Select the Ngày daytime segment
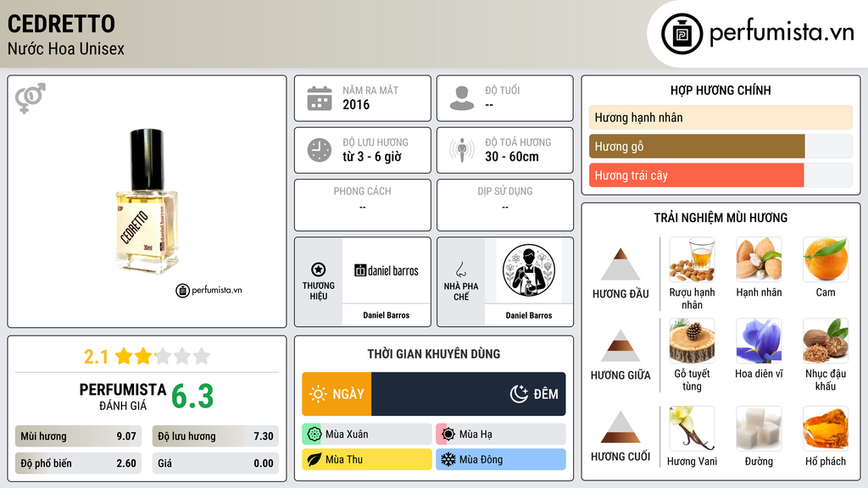868x488 pixels. [x=337, y=394]
